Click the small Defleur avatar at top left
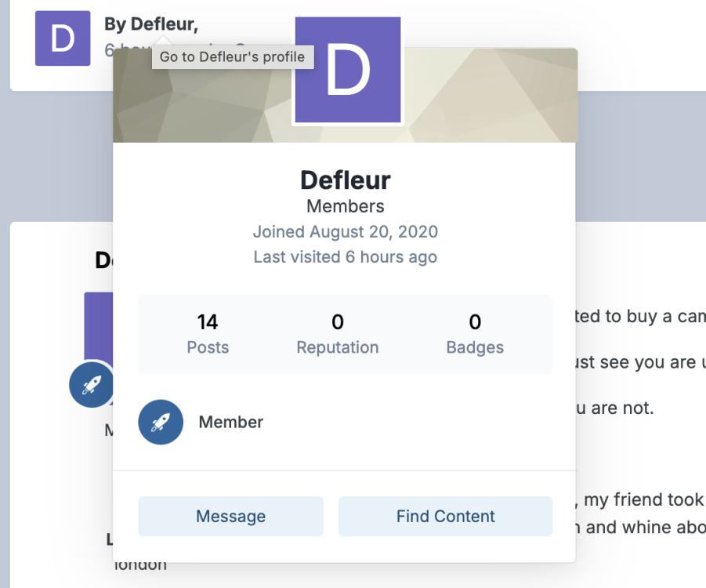 63,38
